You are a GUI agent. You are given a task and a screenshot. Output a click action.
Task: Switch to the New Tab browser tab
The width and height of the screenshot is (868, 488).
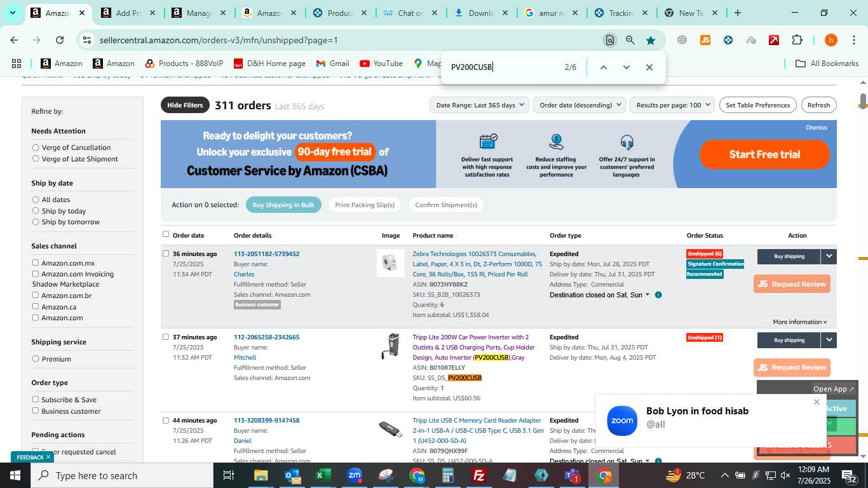pos(689,13)
